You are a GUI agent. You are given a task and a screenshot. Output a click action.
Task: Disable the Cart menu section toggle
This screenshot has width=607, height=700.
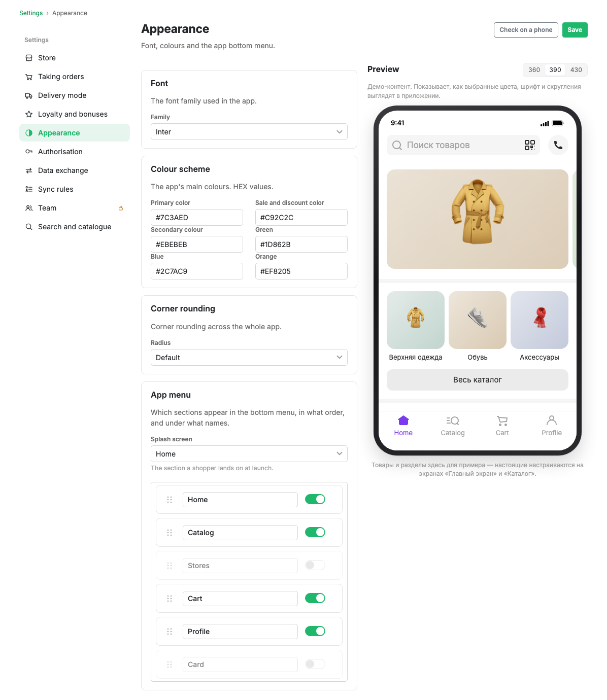[315, 598]
